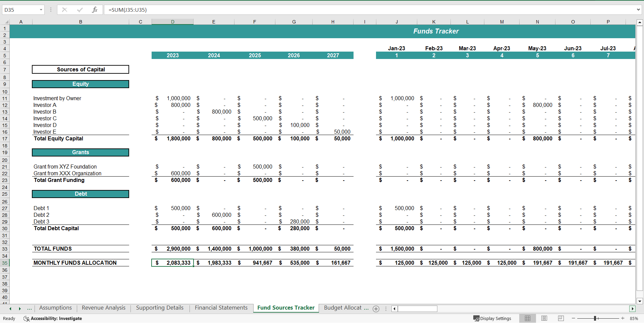Viewport: 644px width, 323px height.
Task: Click the Cancel (X) icon beside formula bar
Action: [64, 10]
